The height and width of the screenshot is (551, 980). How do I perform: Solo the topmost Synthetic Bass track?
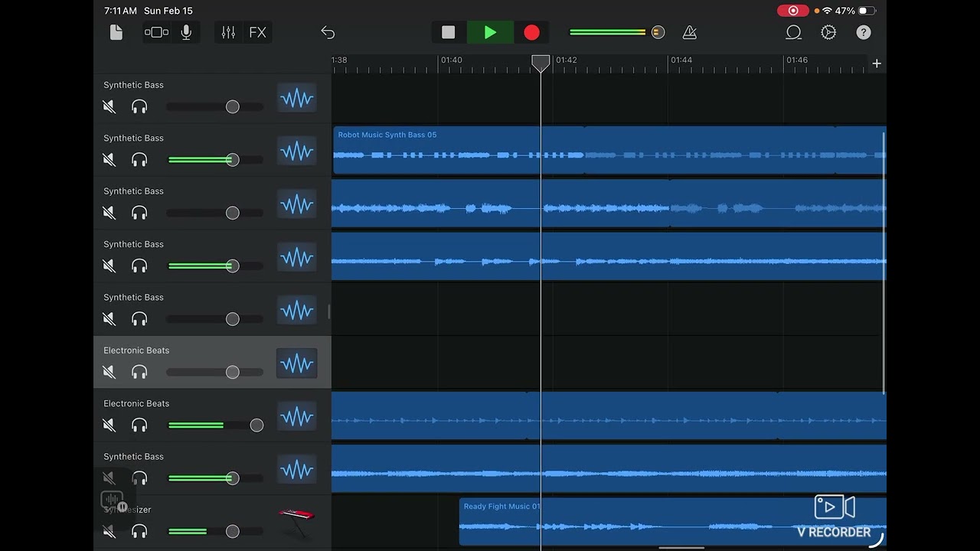(x=139, y=107)
